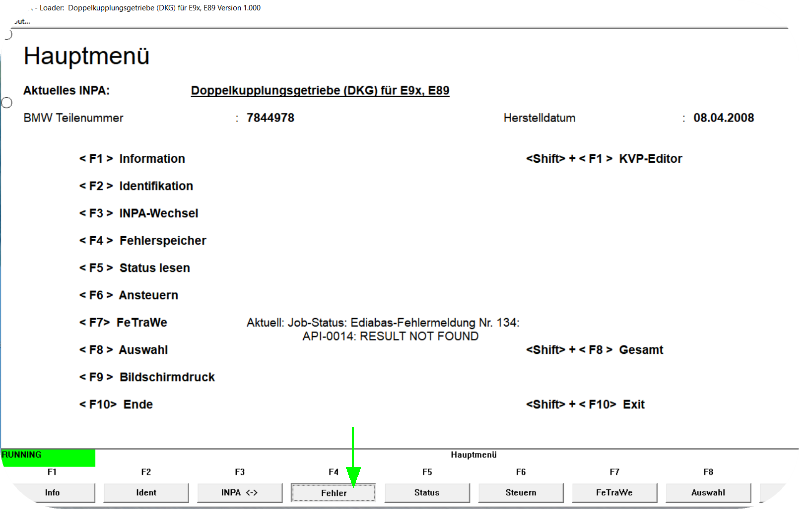Click the Hauptmenü label in status bar

pos(473,455)
